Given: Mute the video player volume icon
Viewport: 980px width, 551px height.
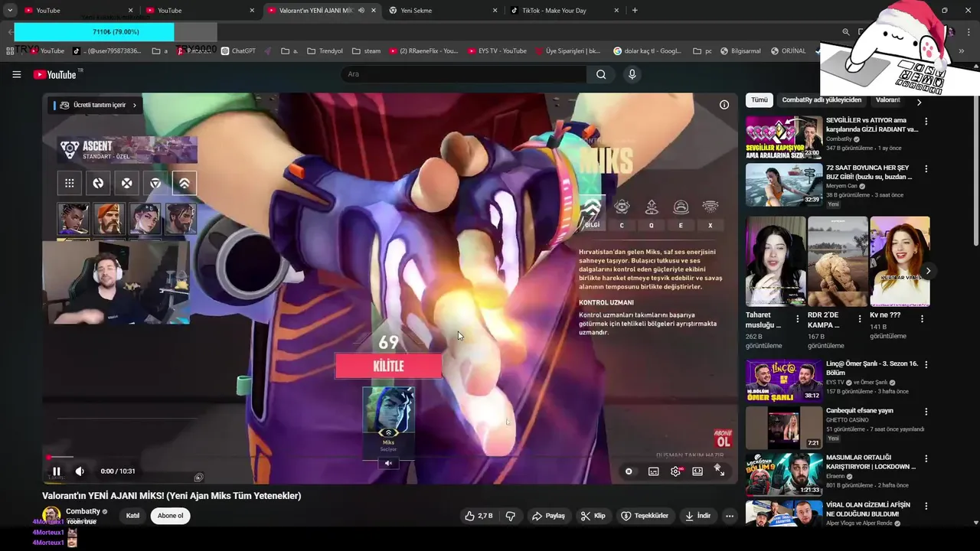Looking at the screenshot, I should pyautogui.click(x=80, y=471).
